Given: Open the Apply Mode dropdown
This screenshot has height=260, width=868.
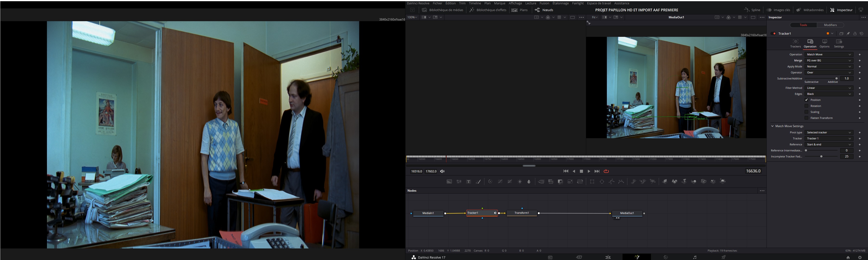Looking at the screenshot, I should point(828,67).
